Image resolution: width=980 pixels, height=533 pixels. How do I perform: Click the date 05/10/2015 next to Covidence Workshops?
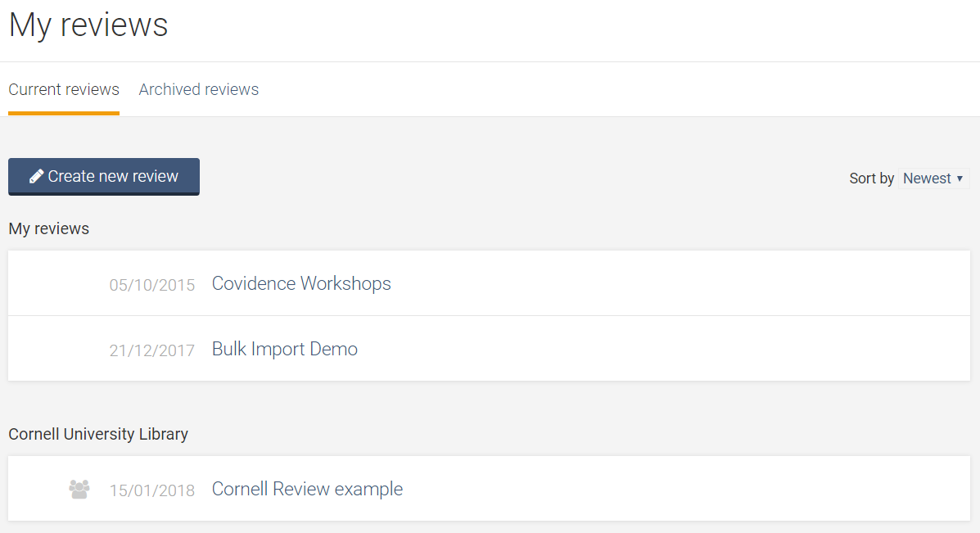pyautogui.click(x=152, y=284)
